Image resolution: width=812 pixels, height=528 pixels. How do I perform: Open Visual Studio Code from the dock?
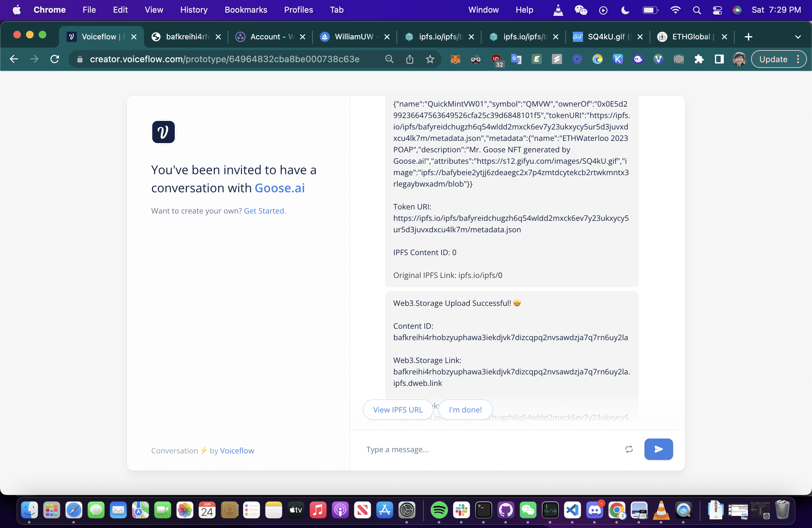point(572,510)
